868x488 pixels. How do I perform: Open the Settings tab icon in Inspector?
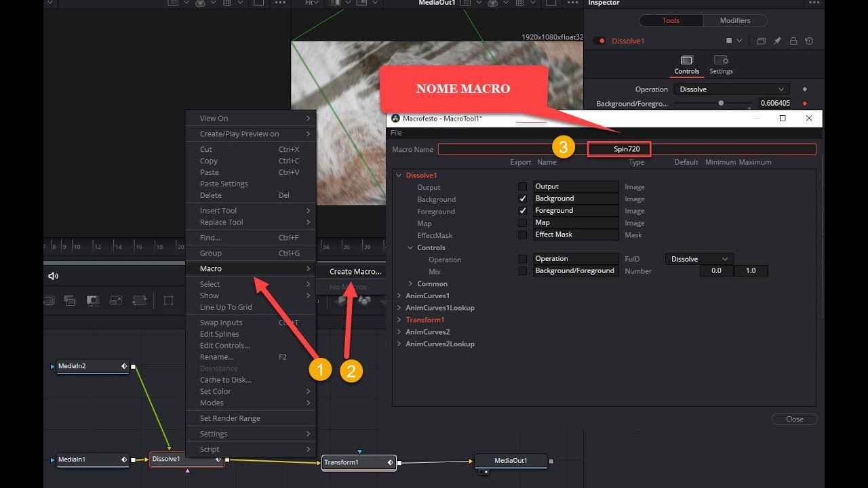(x=721, y=60)
